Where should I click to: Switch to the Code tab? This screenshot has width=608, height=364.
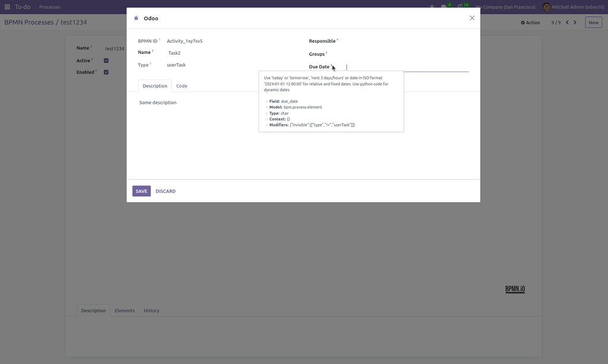[x=182, y=86]
